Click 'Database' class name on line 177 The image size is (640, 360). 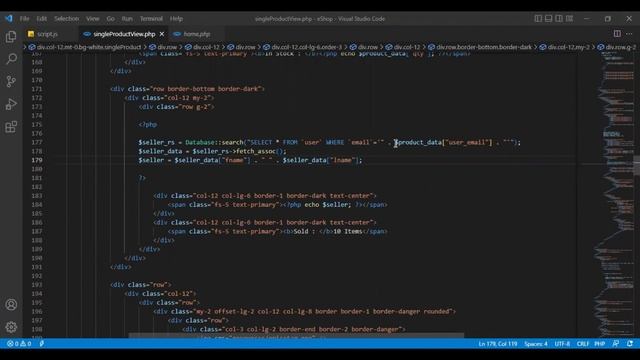(200, 142)
